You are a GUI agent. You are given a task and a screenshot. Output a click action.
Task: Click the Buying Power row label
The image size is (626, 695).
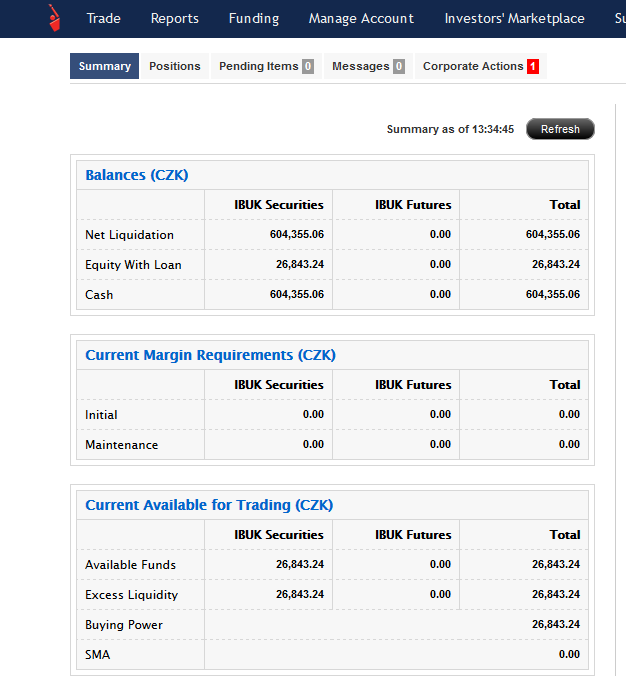click(x=124, y=625)
